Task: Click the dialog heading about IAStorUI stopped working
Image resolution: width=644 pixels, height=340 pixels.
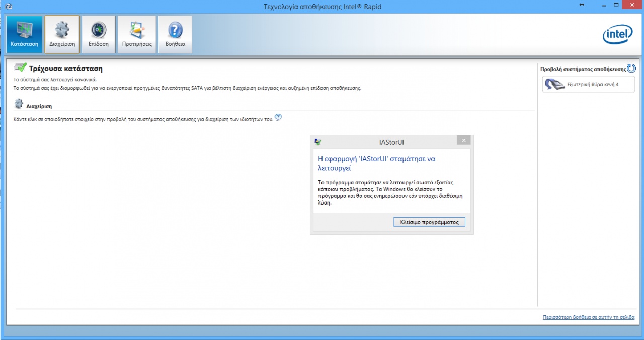Action: (x=377, y=163)
